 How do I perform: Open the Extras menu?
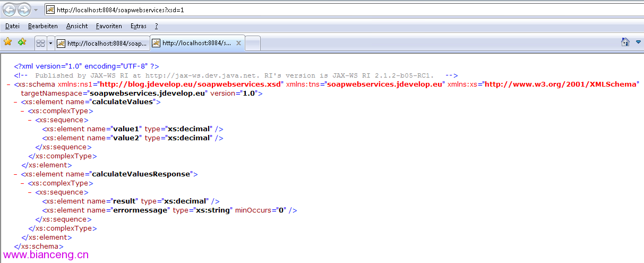[139, 26]
